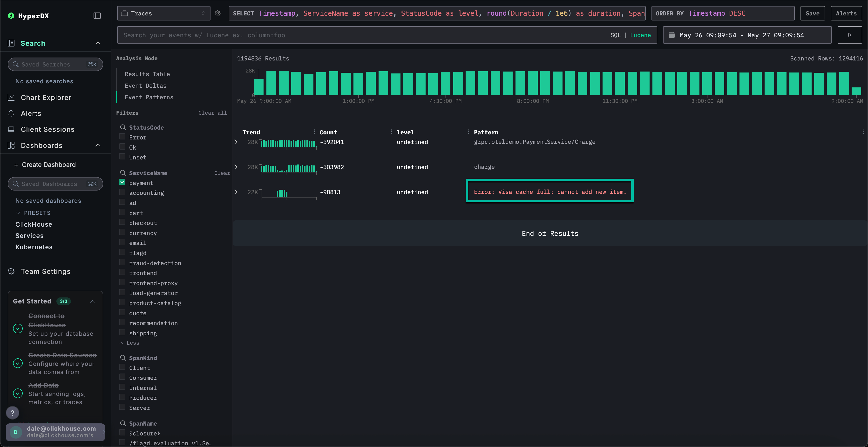Open the Traces source dropdown
Image resolution: width=868 pixels, height=447 pixels.
tap(163, 13)
